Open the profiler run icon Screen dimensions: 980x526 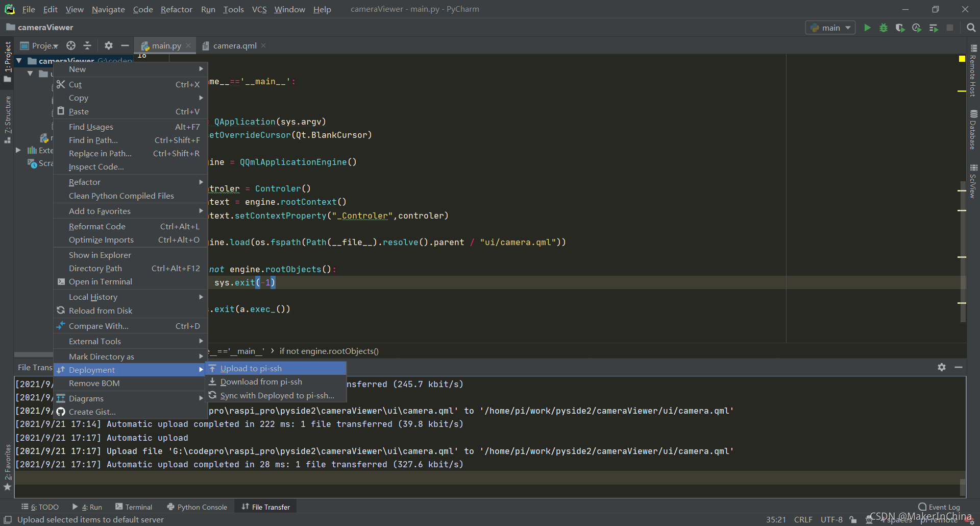click(917, 28)
